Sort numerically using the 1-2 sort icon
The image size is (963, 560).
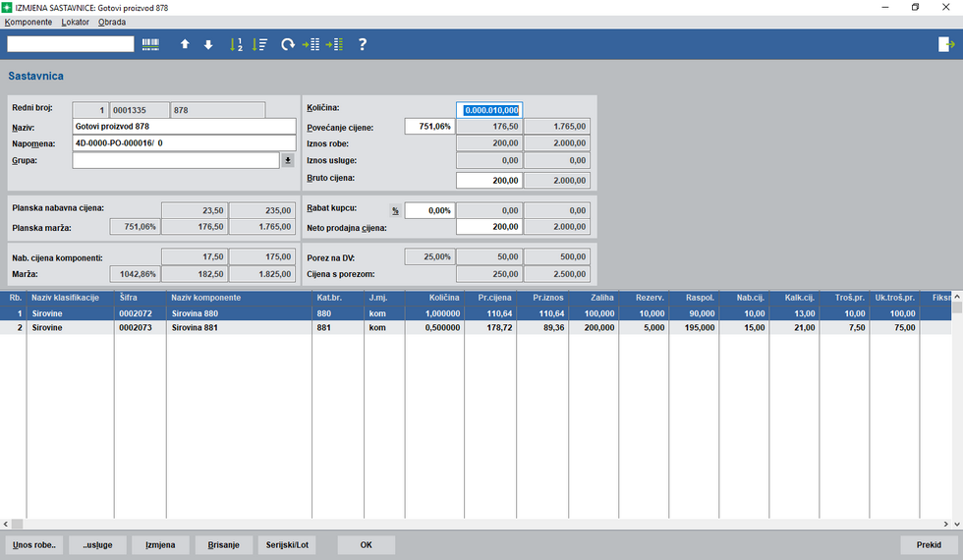click(x=236, y=44)
